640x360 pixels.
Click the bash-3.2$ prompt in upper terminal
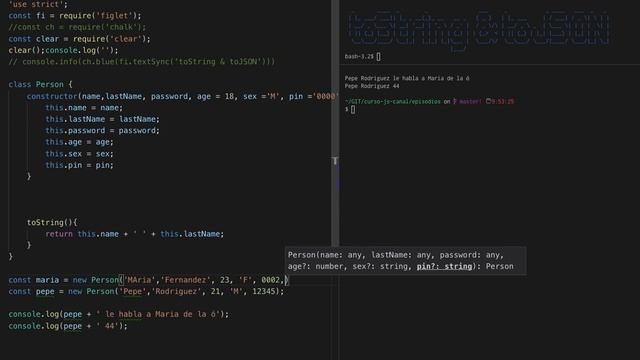tap(359, 56)
